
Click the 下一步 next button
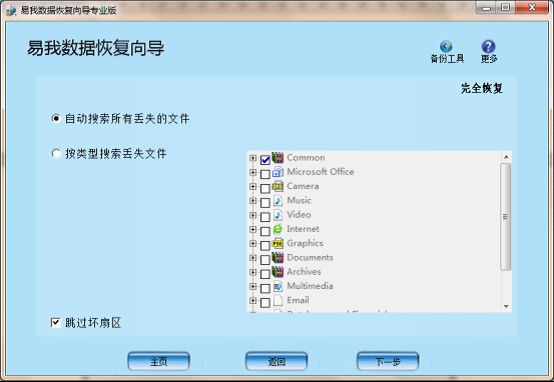pyautogui.click(x=388, y=361)
